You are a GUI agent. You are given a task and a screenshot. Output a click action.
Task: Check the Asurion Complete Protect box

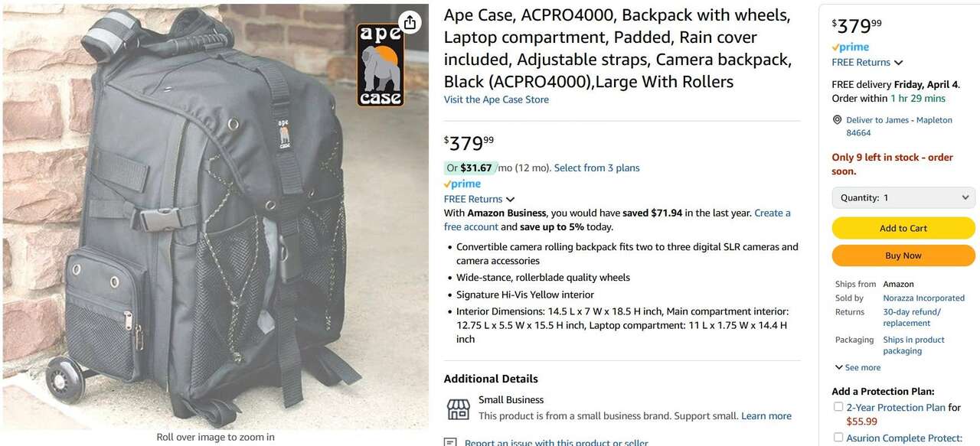coord(838,438)
